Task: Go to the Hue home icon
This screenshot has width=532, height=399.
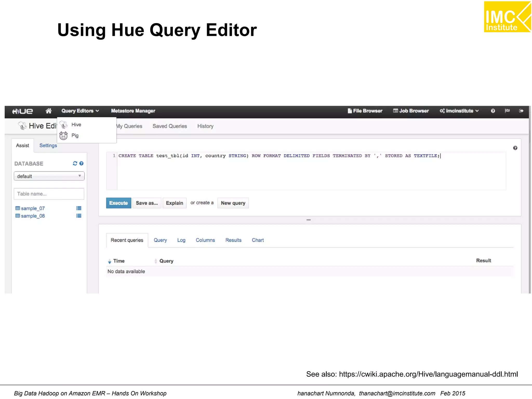Action: point(49,111)
